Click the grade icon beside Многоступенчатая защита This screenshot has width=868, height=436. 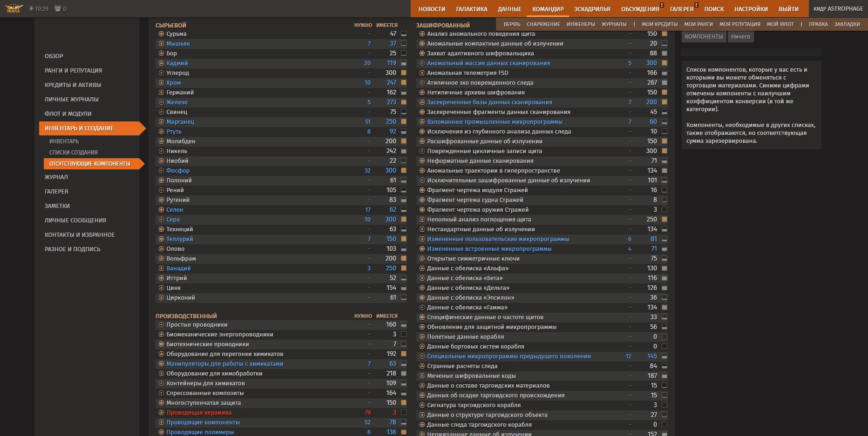161,403
